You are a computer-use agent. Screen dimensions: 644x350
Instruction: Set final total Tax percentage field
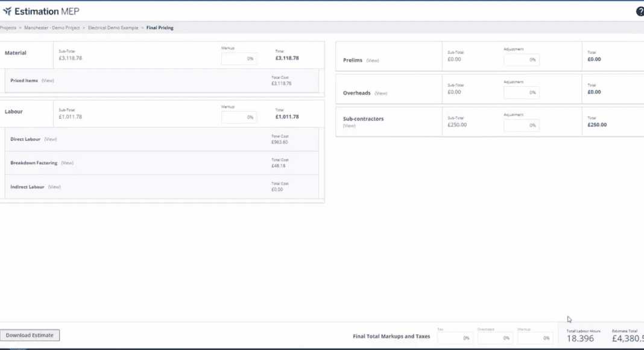click(x=455, y=339)
